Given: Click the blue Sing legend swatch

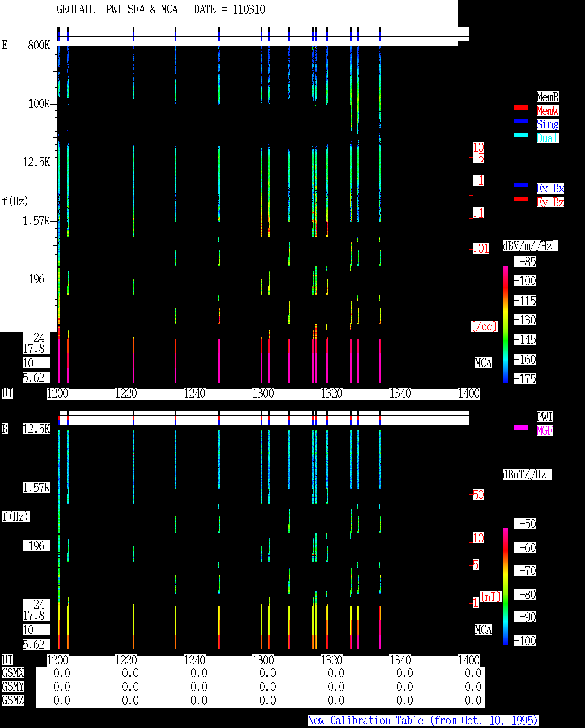Looking at the screenshot, I should (521, 121).
